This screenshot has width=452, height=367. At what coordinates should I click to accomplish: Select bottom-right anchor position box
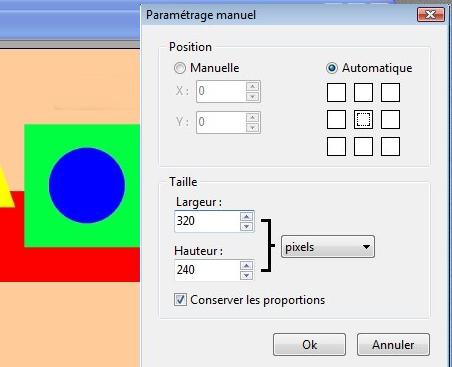coord(390,146)
